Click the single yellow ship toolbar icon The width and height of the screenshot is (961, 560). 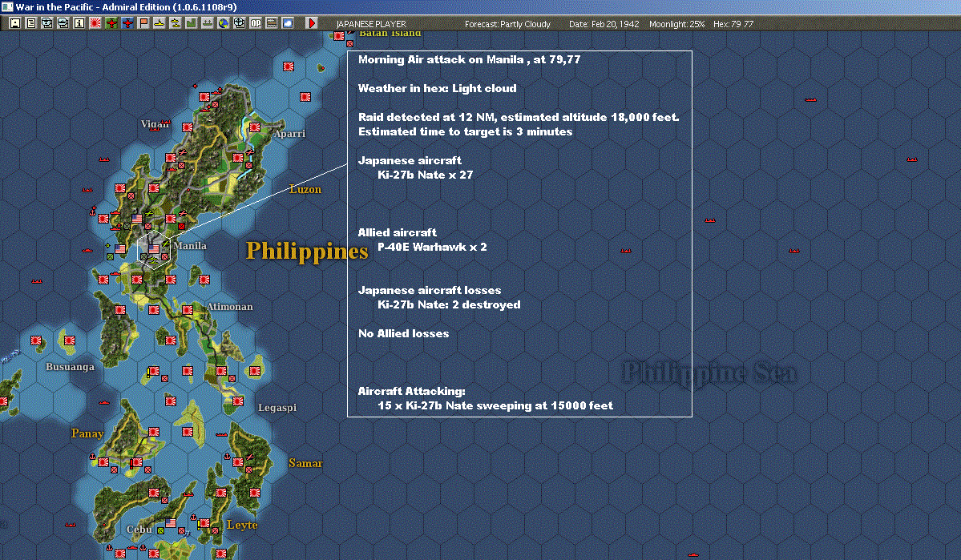159,23
